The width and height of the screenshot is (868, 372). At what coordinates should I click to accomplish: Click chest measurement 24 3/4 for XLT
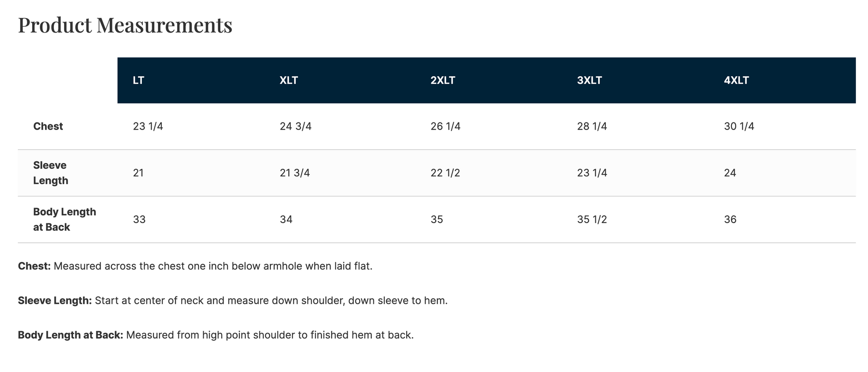295,127
